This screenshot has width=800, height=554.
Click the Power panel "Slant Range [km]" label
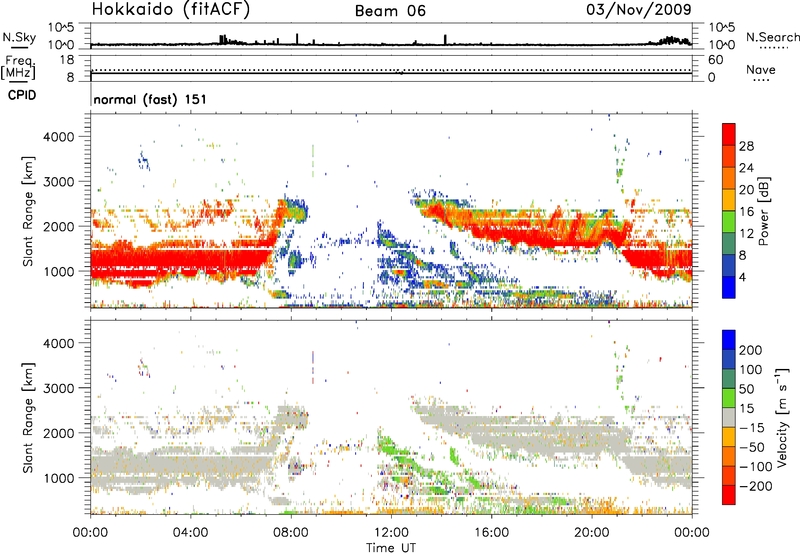28,211
